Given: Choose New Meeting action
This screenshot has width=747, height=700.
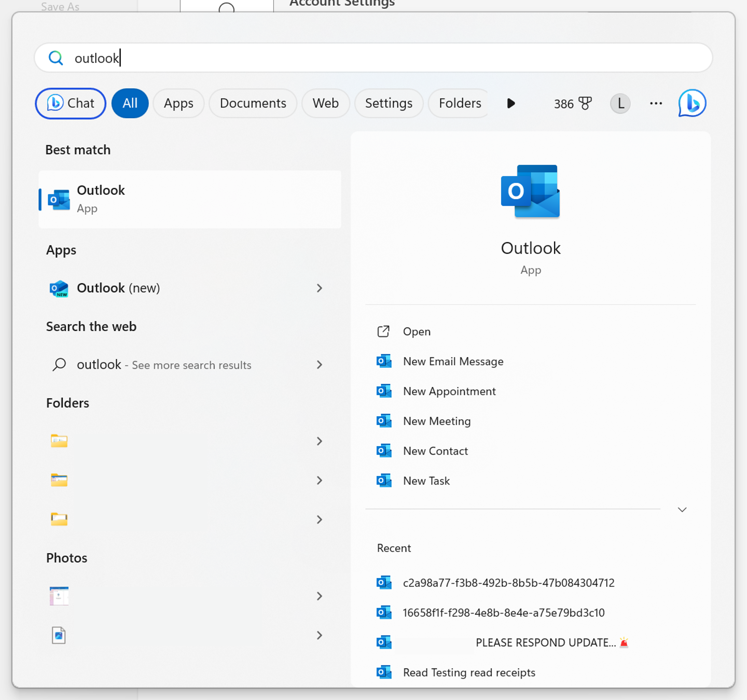Looking at the screenshot, I should (530, 421).
